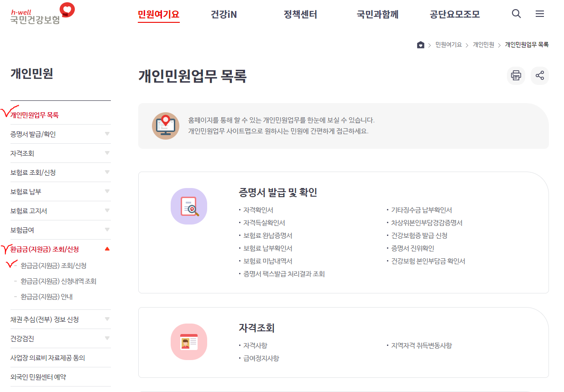The width and height of the screenshot is (564, 392).
Task: Click the 증명서 발급 및 확인 document icon
Action: coord(189,206)
